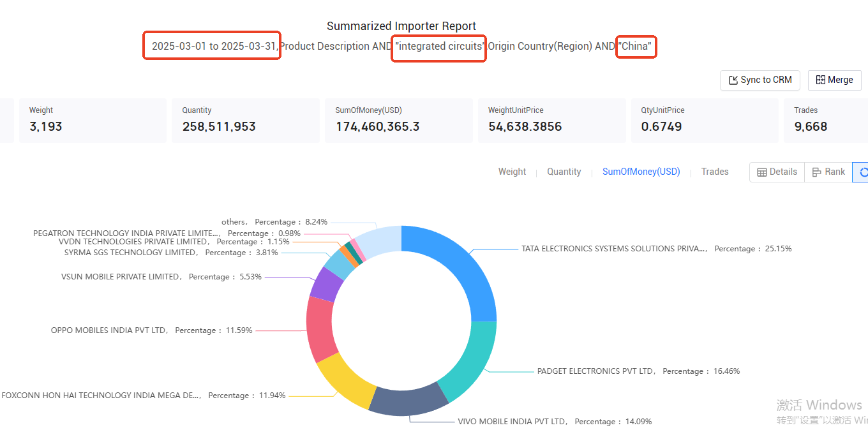Switch chart metric to Trades
Image resolution: width=868 pixels, height=437 pixels.
coord(715,172)
